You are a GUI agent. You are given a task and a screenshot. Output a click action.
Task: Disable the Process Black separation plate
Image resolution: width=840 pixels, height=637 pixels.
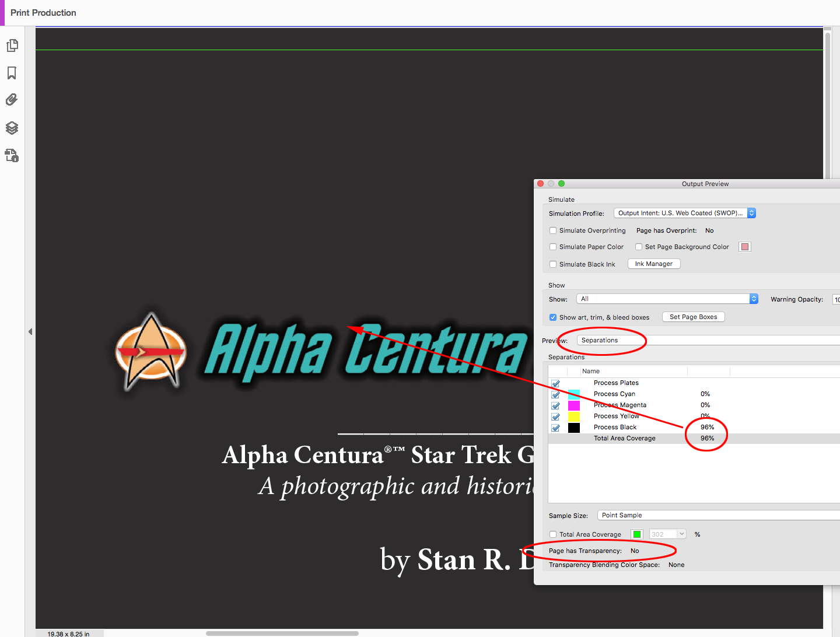click(x=555, y=428)
